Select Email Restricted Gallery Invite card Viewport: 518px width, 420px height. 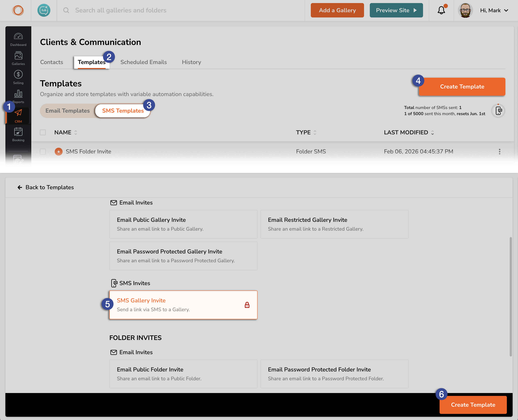pos(334,224)
